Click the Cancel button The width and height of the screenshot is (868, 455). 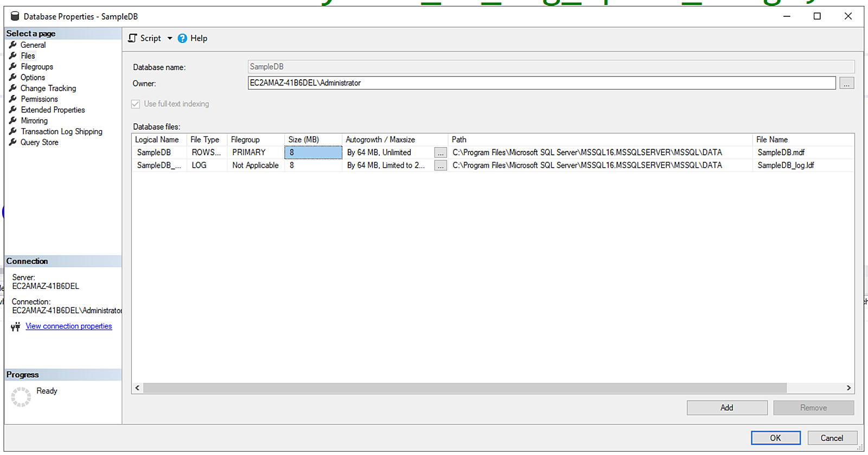pos(832,438)
